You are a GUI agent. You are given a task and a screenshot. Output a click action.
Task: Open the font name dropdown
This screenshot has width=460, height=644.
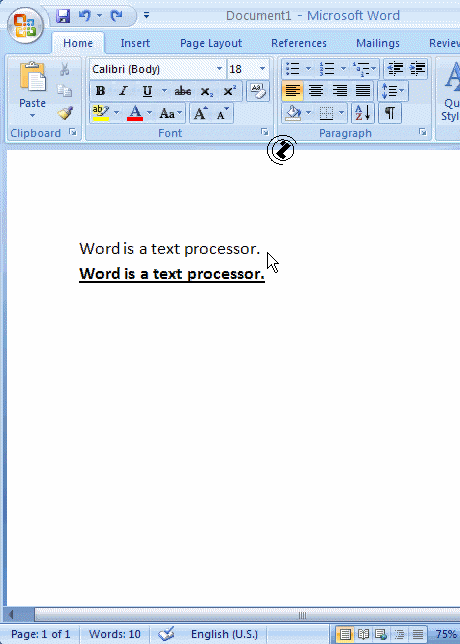tap(219, 69)
